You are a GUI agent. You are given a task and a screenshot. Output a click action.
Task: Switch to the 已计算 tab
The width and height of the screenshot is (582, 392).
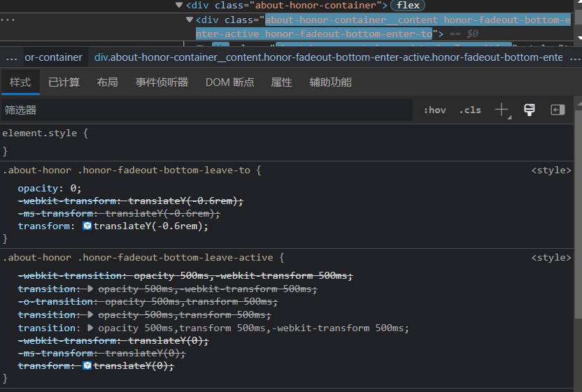(64, 82)
